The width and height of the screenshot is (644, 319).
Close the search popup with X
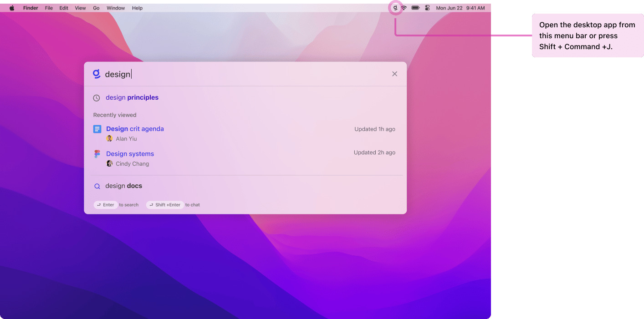click(x=394, y=74)
